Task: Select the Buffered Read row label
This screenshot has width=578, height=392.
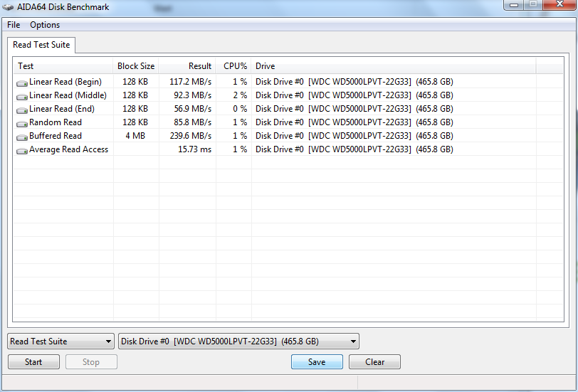Action: click(x=56, y=136)
